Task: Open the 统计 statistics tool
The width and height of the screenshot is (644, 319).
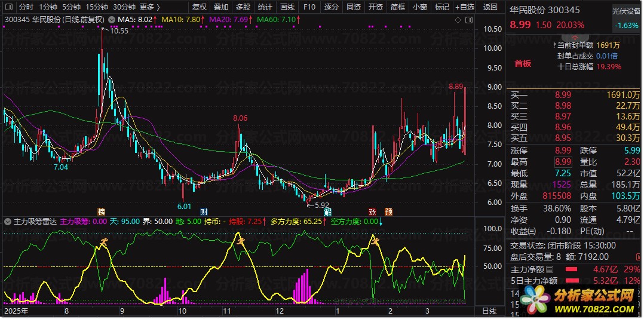Action: (265, 7)
